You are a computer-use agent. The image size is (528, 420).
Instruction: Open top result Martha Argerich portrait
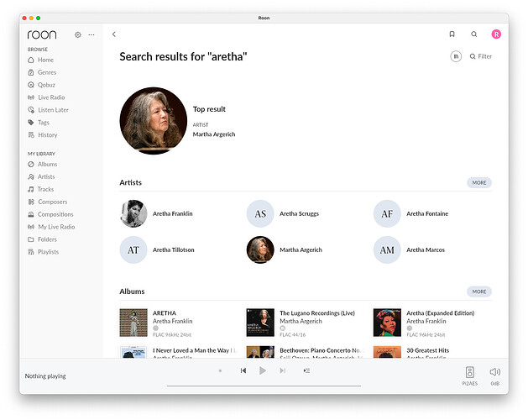point(154,121)
